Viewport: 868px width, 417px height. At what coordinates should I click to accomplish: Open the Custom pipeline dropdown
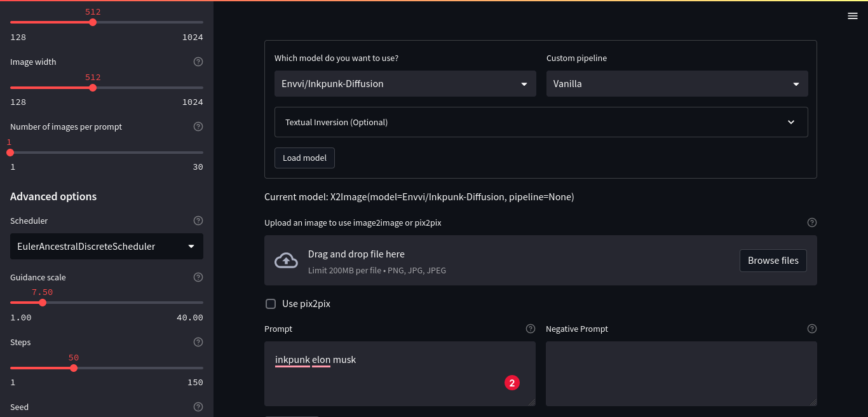(677, 84)
